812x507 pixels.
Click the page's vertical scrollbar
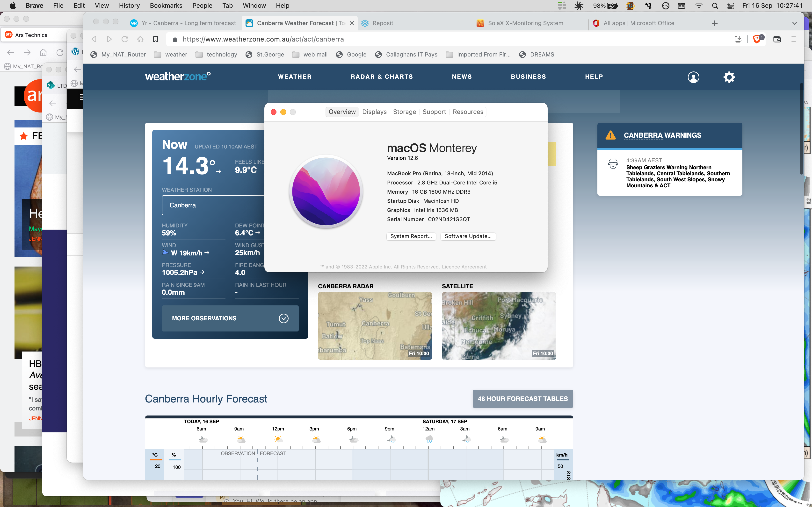click(x=801, y=129)
